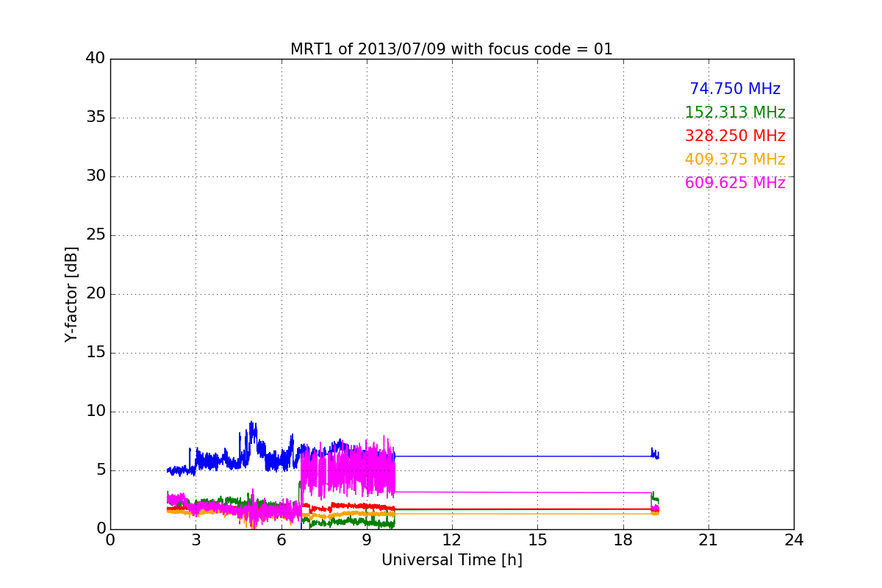
Task: Click the y-axis tick label 10
Action: tap(96, 412)
